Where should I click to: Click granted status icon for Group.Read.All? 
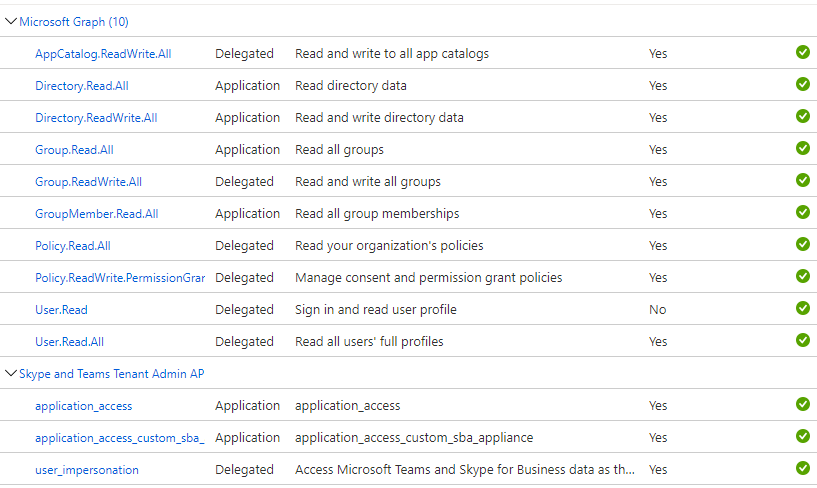[803, 148]
